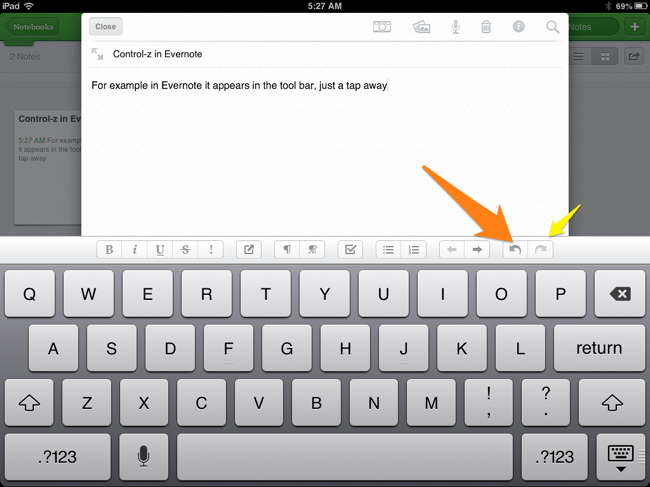This screenshot has height=487, width=650.
Task: Start audio recording with microphone icon
Action: pos(455,27)
